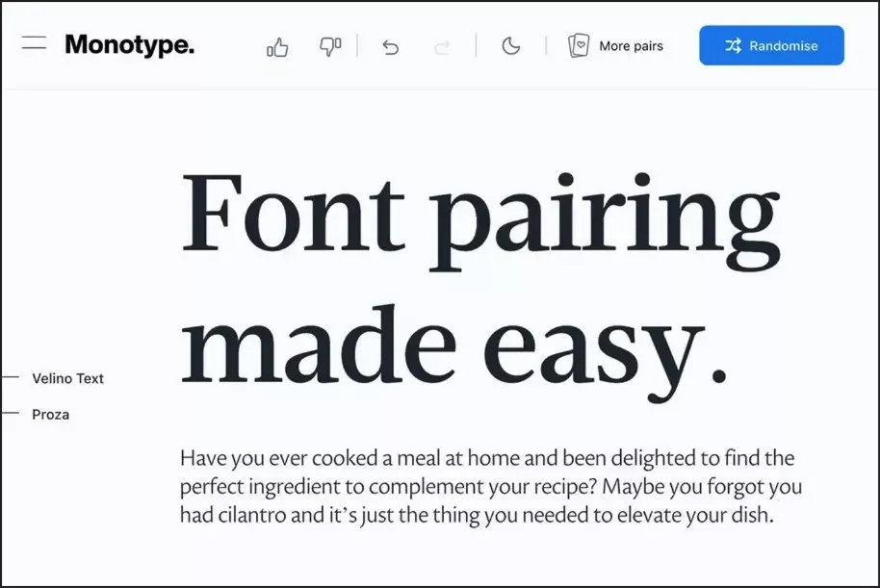Click the heart cards icon
880x588 pixels.
[578, 45]
